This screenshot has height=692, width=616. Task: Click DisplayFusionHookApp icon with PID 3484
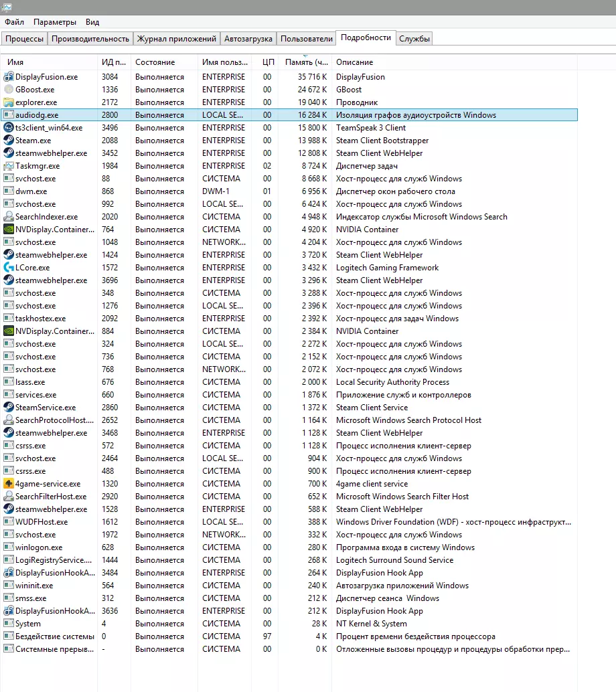(x=9, y=573)
